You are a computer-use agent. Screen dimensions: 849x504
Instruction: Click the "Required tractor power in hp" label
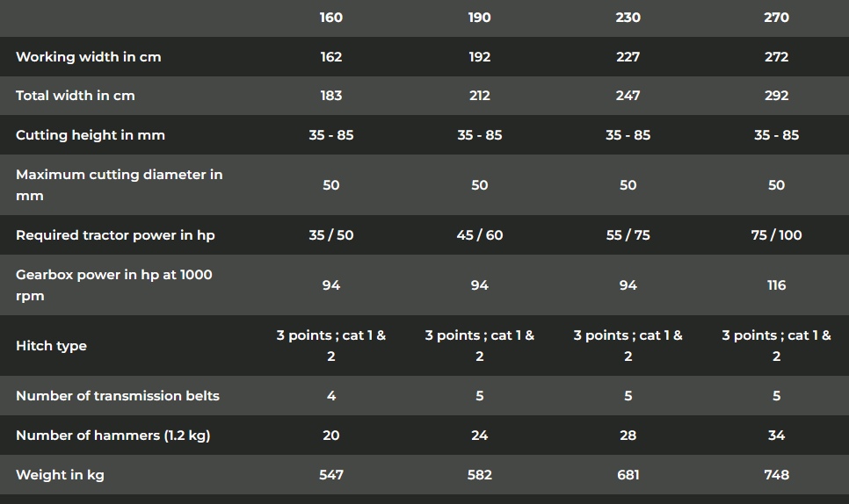point(115,235)
